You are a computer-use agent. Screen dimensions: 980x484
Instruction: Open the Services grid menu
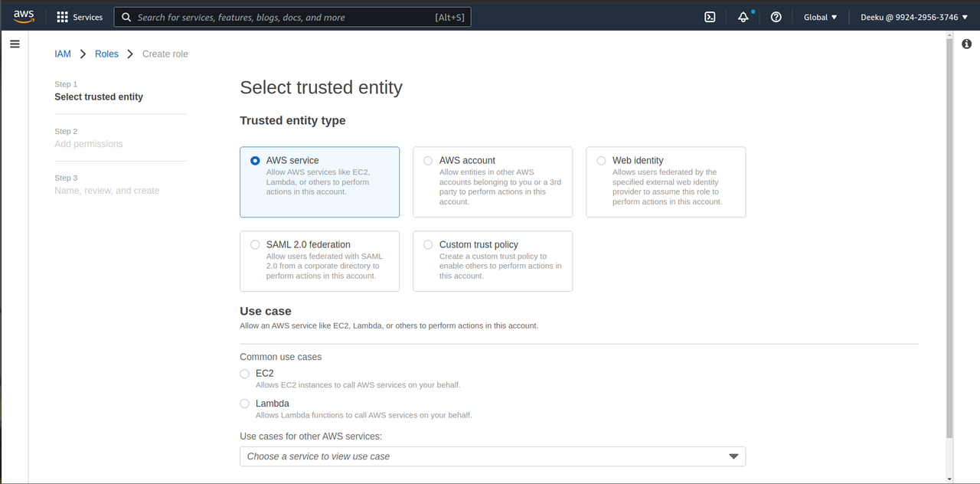coord(63,17)
